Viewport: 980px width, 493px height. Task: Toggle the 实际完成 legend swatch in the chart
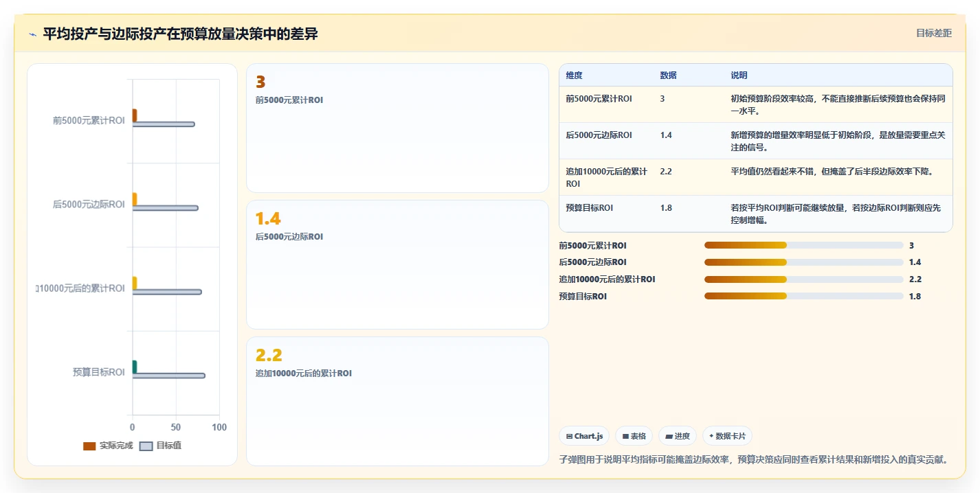click(89, 446)
